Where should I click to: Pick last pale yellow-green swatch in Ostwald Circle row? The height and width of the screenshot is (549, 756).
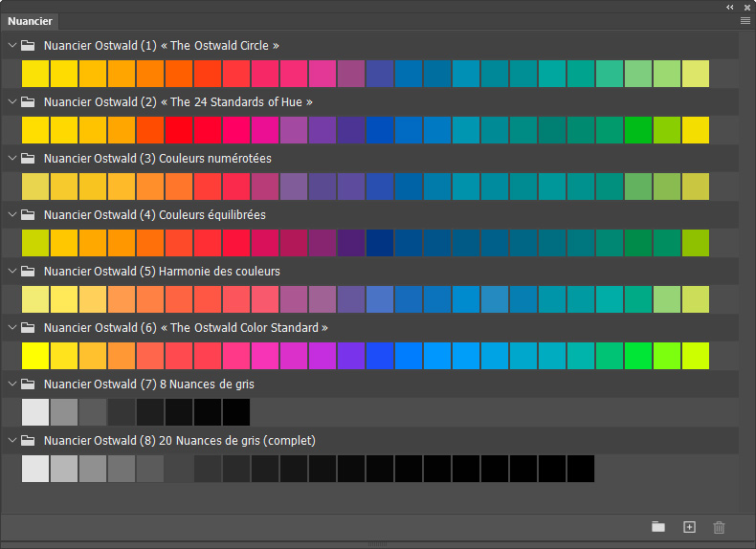(x=696, y=74)
